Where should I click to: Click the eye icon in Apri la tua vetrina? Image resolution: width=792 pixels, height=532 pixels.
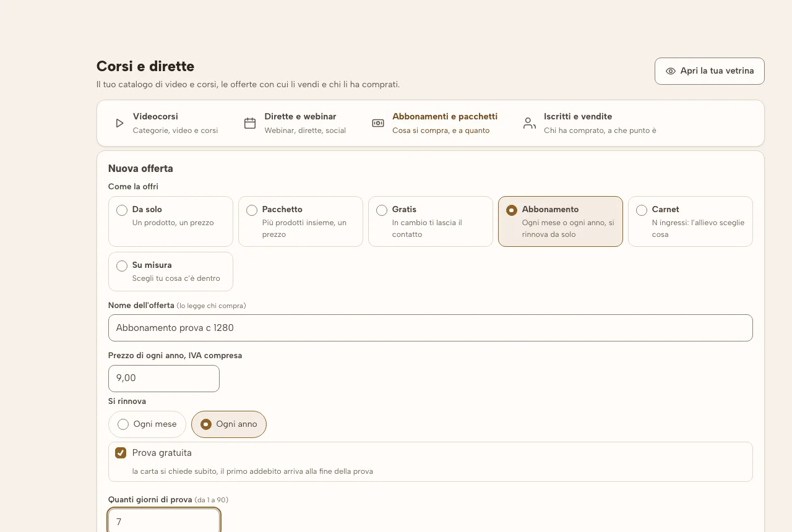(671, 71)
